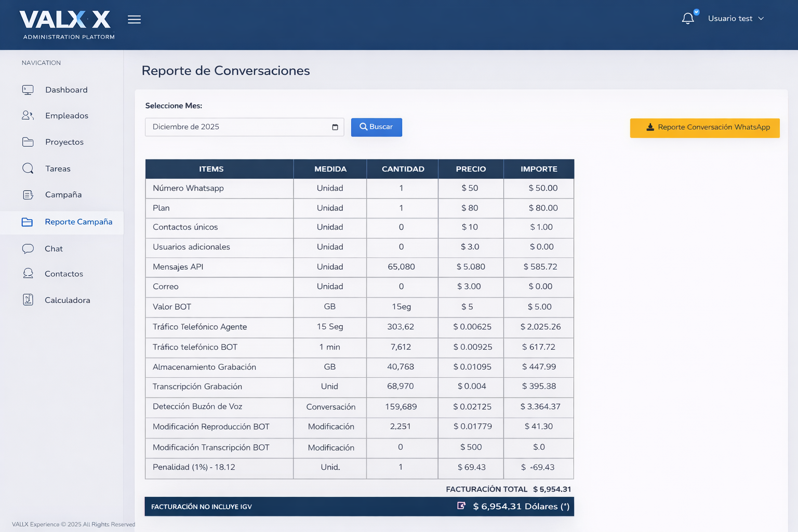Click the Calculadora sidebar icon
The height and width of the screenshot is (532, 798).
coord(28,300)
